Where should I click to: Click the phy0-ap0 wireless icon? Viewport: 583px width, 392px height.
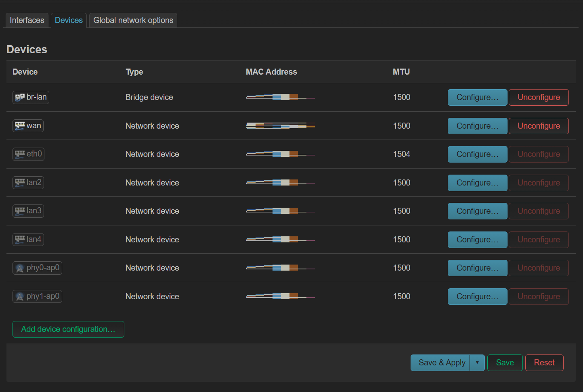click(20, 268)
